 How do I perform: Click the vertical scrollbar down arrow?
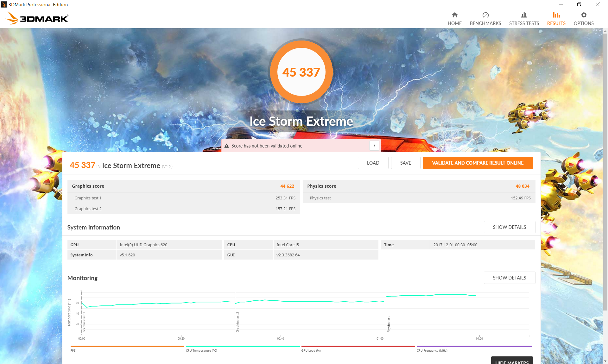[605, 361]
